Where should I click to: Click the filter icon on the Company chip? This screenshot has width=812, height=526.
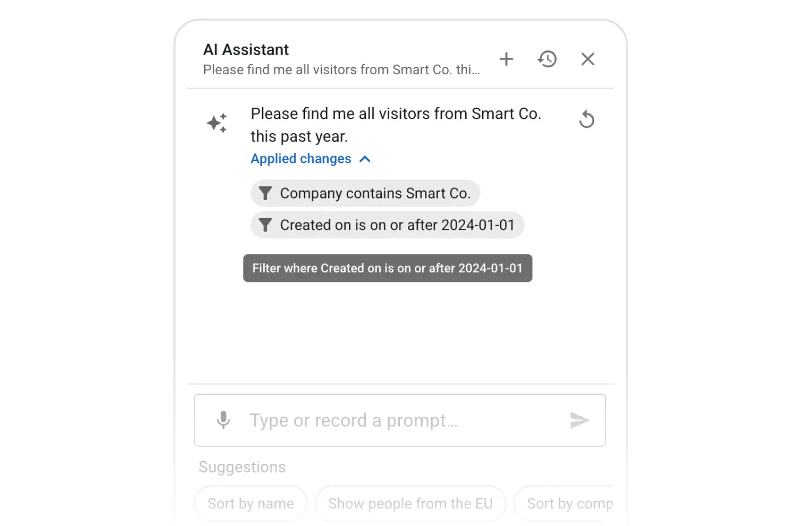pos(265,193)
